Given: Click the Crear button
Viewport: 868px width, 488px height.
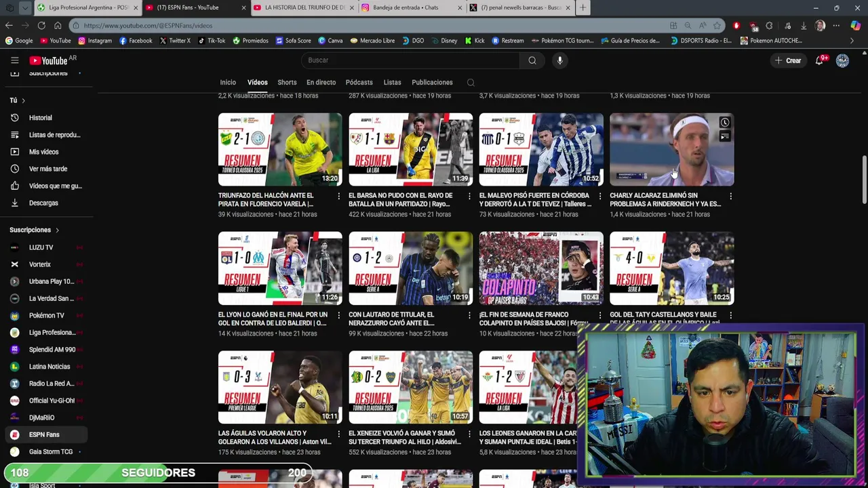Looking at the screenshot, I should 788,60.
